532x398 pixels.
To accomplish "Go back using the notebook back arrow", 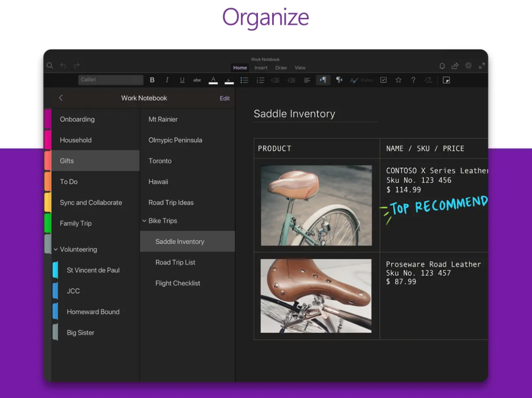I will pyautogui.click(x=61, y=98).
